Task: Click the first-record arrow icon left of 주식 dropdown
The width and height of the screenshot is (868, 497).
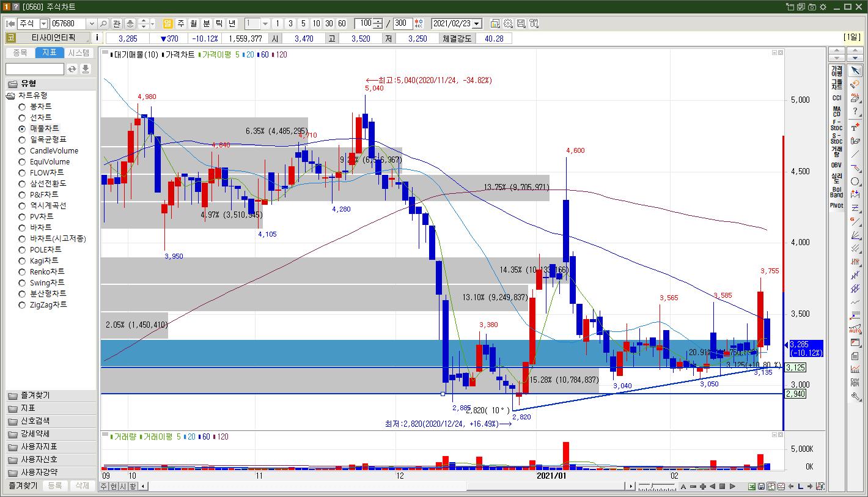Action: pyautogui.click(x=10, y=23)
